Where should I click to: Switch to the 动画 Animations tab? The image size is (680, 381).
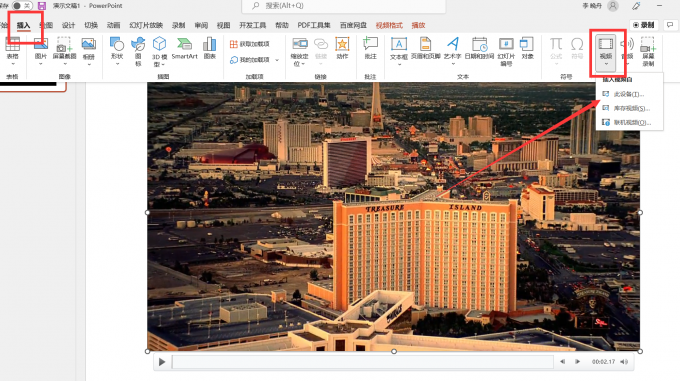pos(113,26)
